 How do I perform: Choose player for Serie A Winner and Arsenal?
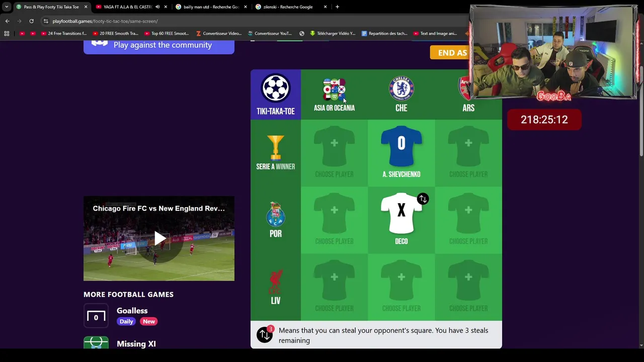tap(468, 153)
